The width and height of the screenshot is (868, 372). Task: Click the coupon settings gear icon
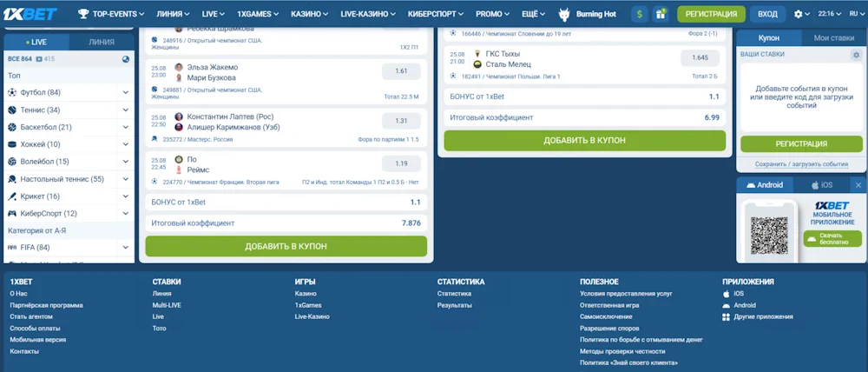(x=856, y=55)
